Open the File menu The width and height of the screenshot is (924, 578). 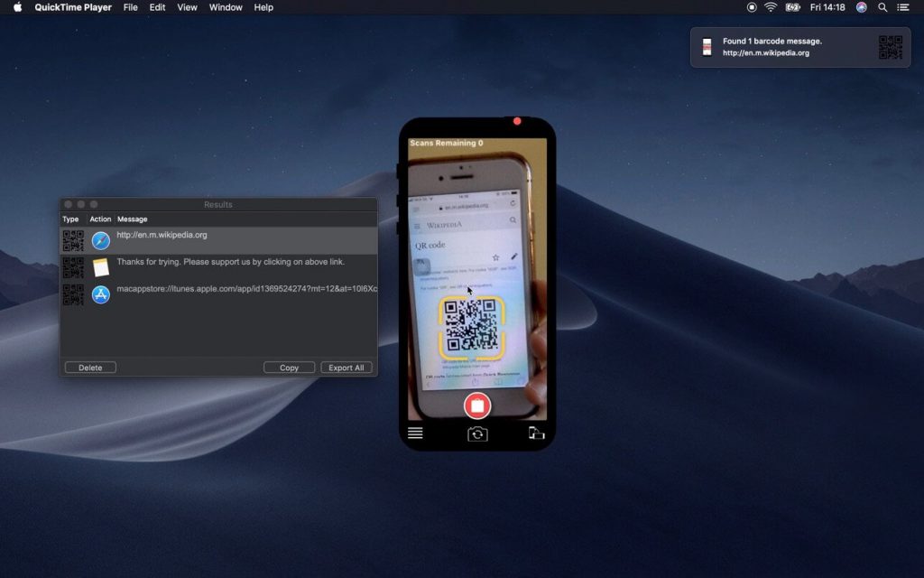130,7
